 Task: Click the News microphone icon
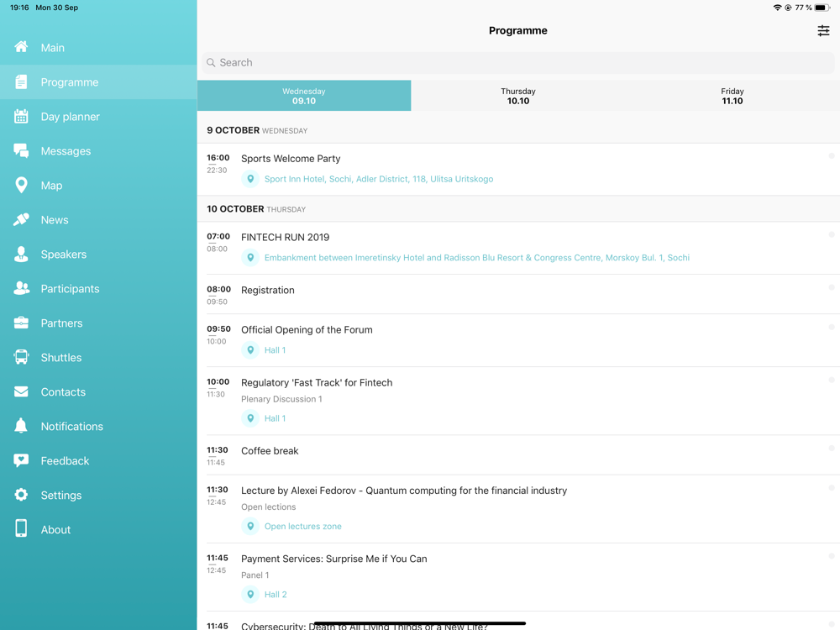21,219
